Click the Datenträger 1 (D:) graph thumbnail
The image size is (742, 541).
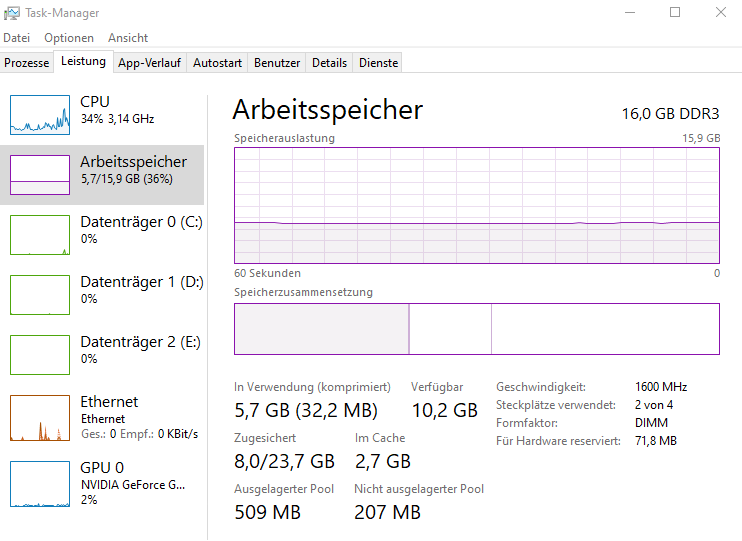[39, 295]
